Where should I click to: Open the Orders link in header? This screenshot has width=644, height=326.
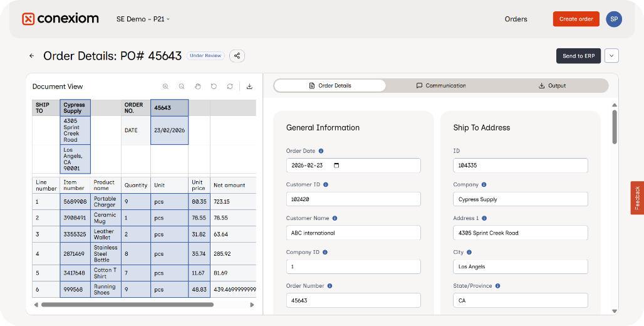point(516,19)
